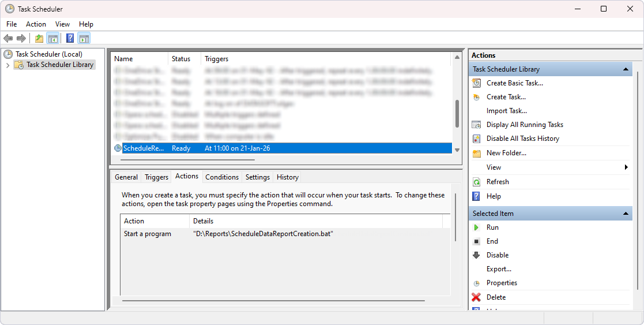Click Import Task... action
This screenshot has width=644, height=325.
click(506, 111)
